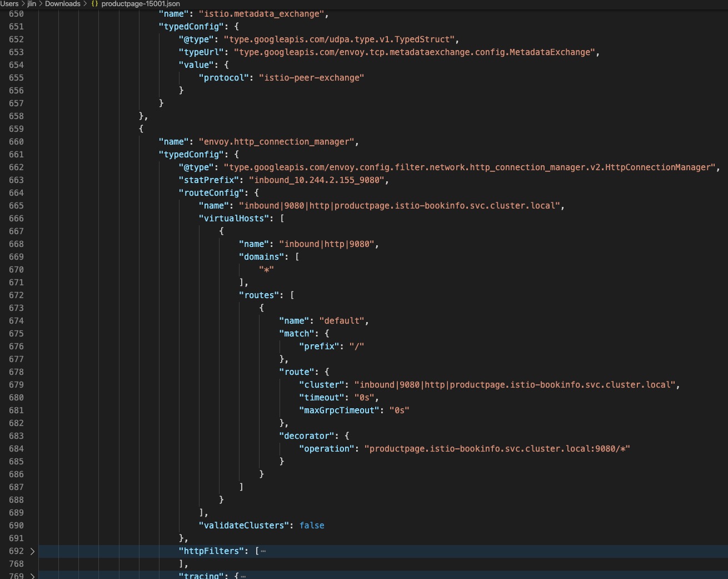Click line number 650 in the gutter
Screen dimensions: 728x579
click(x=16, y=14)
